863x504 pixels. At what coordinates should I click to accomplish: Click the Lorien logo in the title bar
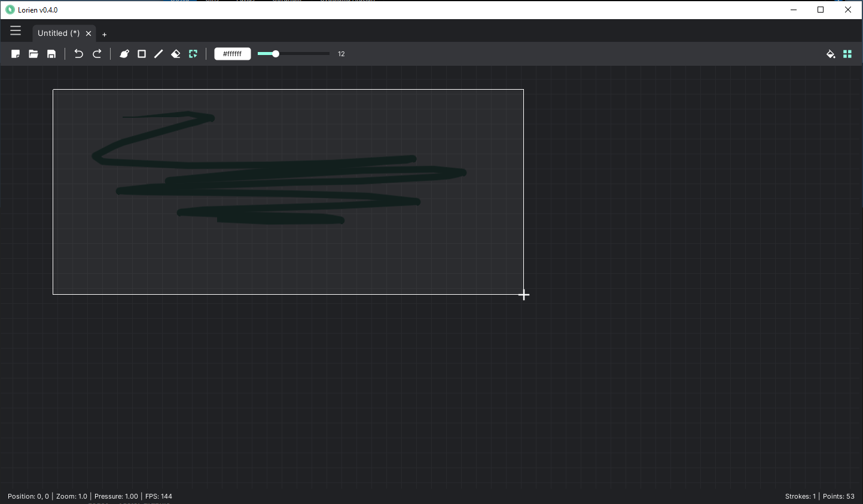[9, 10]
